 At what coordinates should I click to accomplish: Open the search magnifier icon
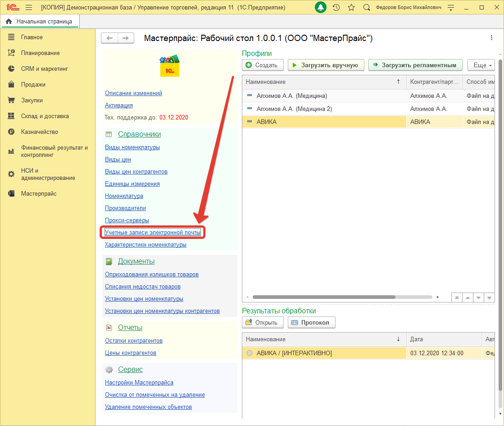[367, 8]
